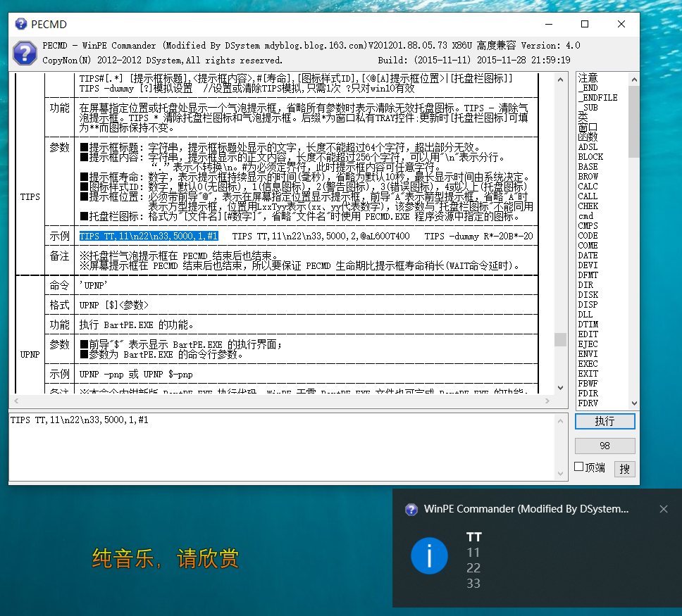Select EXEC in the command list
Viewport: 682px width, 616px height.
(x=588, y=364)
